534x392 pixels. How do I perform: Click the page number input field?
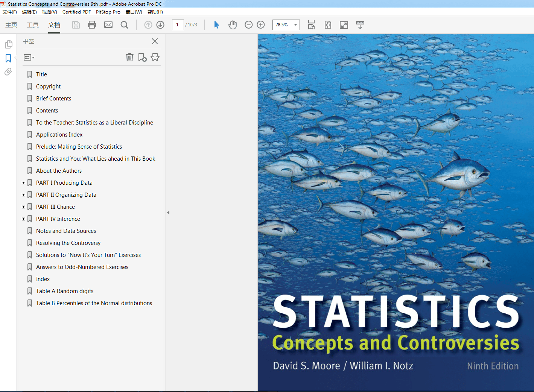178,24
